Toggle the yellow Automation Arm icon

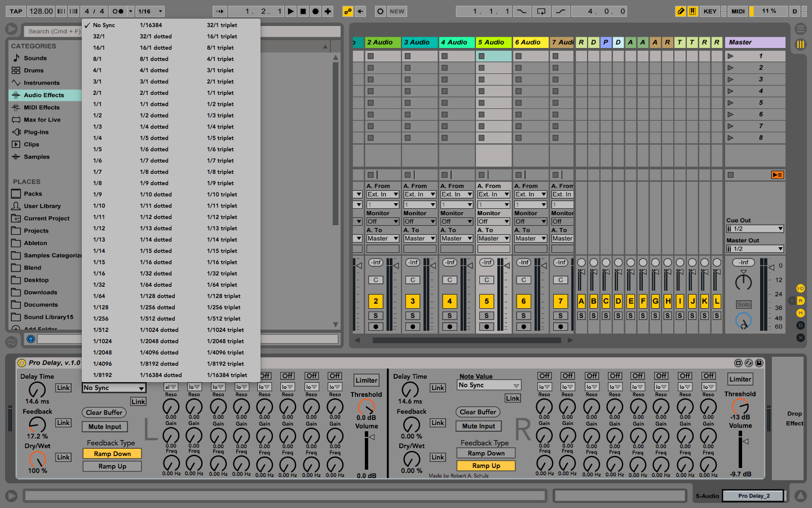tap(348, 11)
